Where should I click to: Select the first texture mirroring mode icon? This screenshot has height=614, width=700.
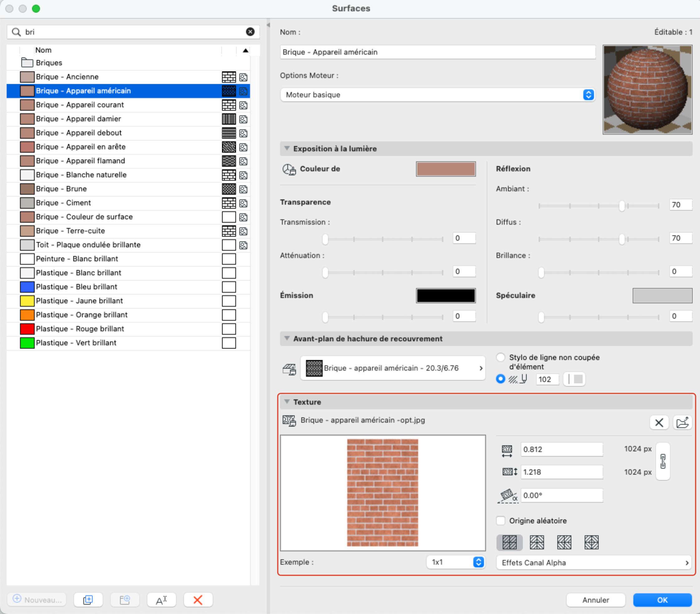pos(509,542)
